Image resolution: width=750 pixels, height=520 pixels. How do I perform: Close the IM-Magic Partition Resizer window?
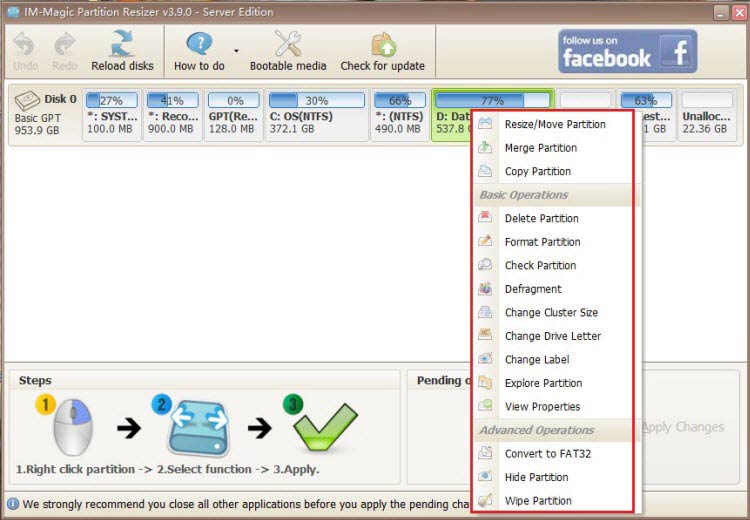pyautogui.click(x=739, y=12)
